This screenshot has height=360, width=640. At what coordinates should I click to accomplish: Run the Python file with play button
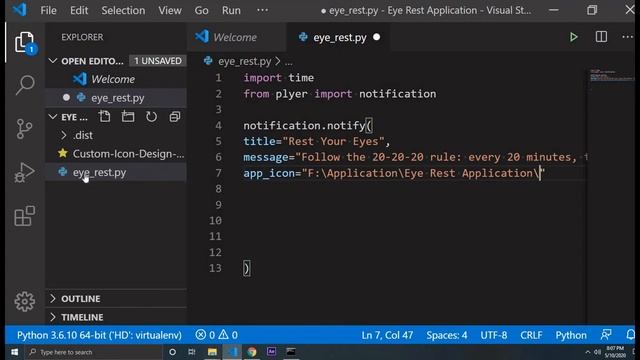pyautogui.click(x=573, y=37)
